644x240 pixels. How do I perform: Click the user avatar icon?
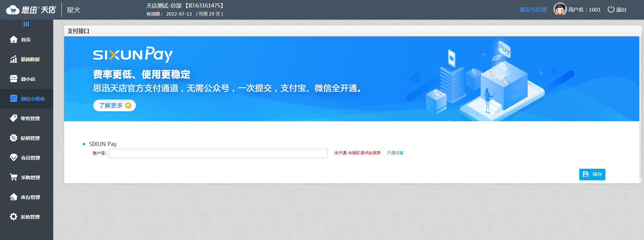coord(560,10)
